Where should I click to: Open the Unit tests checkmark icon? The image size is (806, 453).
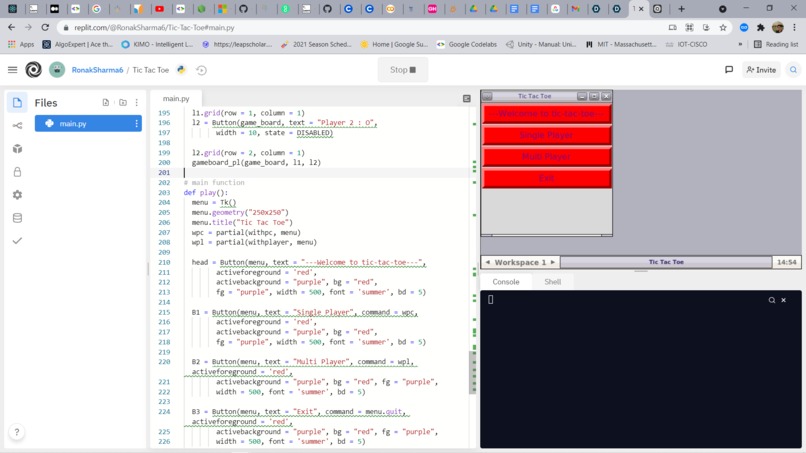pos(17,241)
